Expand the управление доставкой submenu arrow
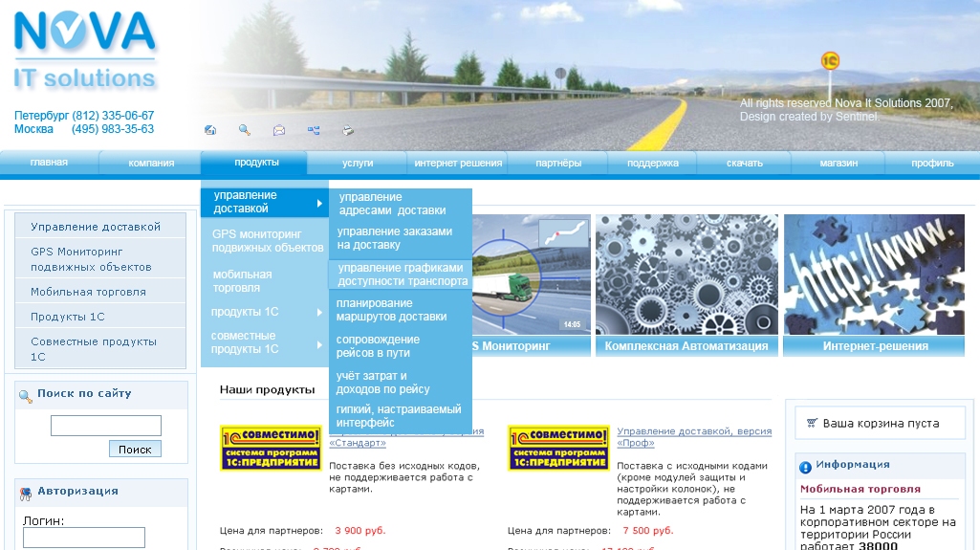Viewport: 980px width, 550px height. [x=319, y=203]
